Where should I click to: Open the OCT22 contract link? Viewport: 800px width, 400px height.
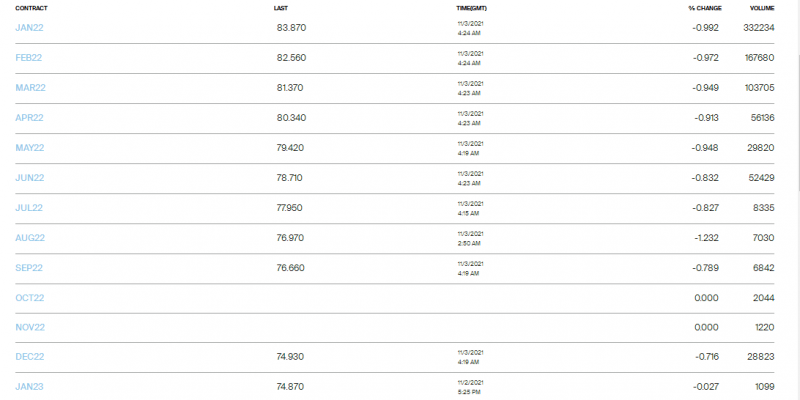tap(30, 298)
